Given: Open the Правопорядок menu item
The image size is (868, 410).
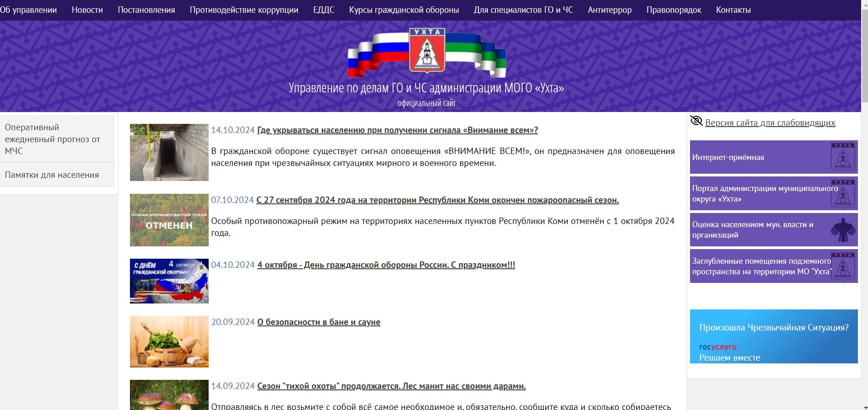Looking at the screenshot, I should pos(674,10).
